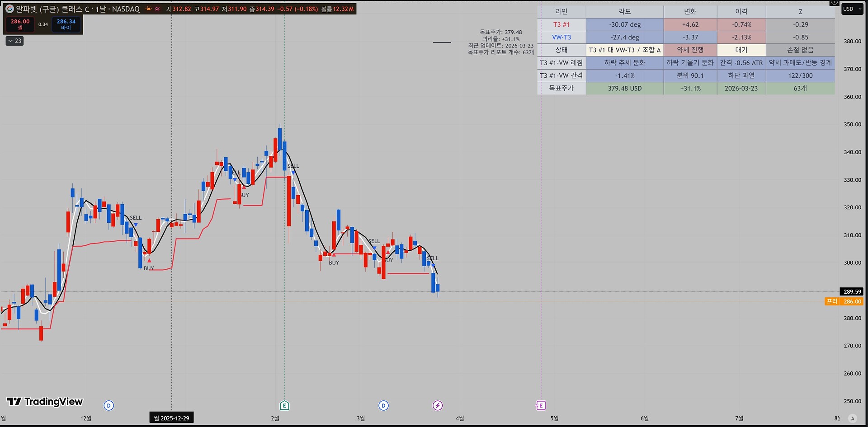This screenshot has height=427, width=868.
Task: Click the -0.29 Z value cell
Action: click(800, 24)
